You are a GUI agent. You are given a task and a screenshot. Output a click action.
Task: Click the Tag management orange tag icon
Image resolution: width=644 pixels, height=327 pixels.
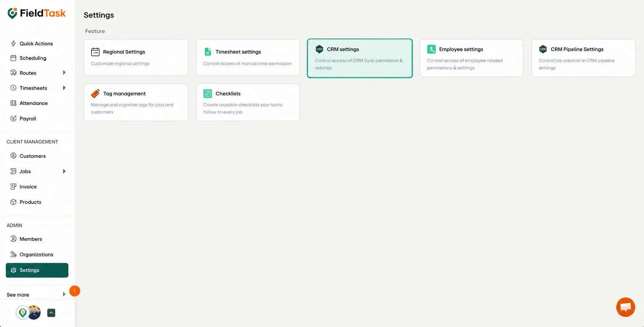click(95, 94)
